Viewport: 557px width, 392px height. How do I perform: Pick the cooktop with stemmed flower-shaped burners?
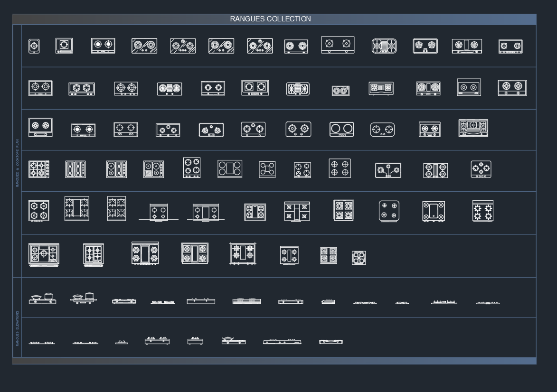point(388,170)
